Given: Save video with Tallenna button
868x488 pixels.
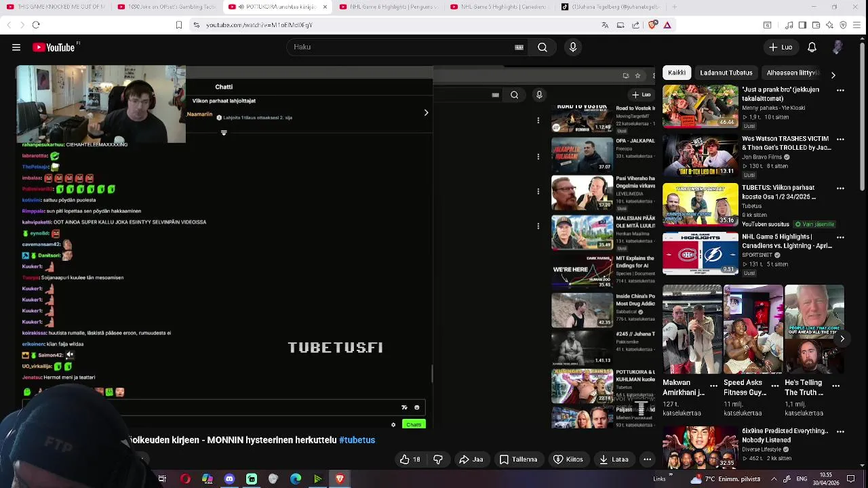Looking at the screenshot, I should pyautogui.click(x=518, y=460).
